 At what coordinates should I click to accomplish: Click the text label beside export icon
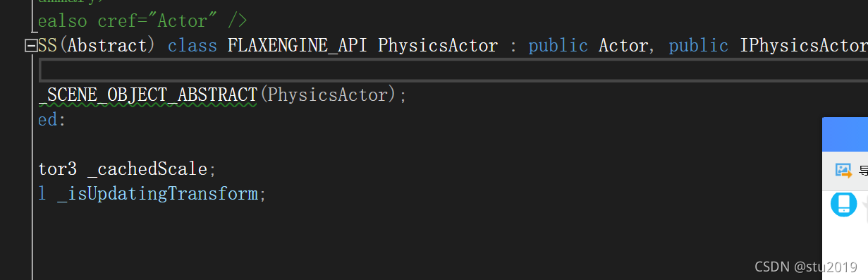pyautogui.click(x=863, y=170)
